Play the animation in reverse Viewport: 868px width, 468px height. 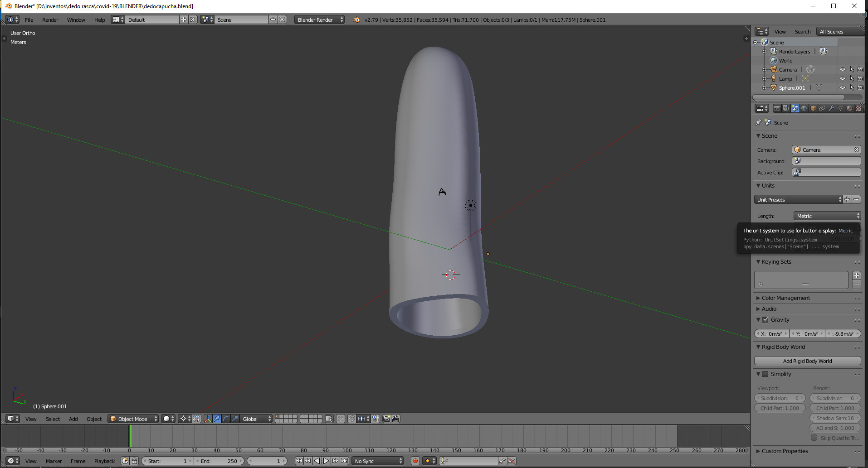[317, 461]
